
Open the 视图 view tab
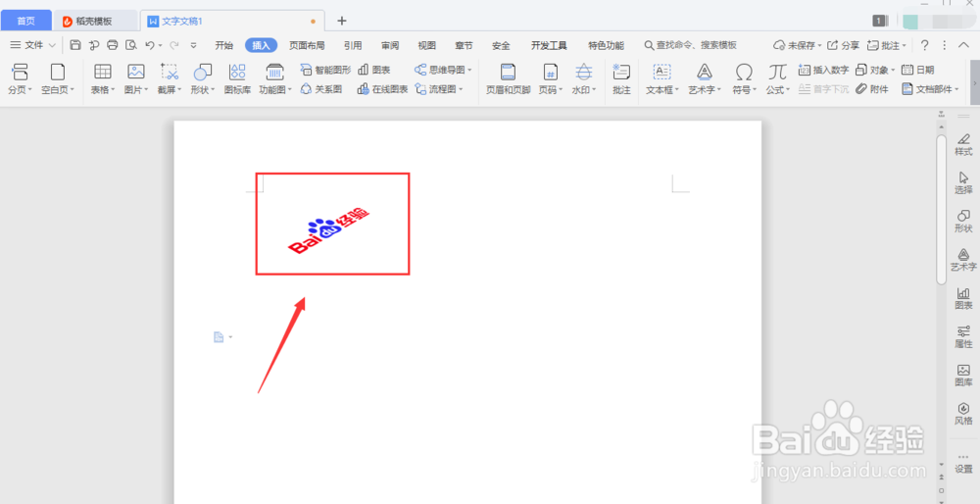coord(427,45)
